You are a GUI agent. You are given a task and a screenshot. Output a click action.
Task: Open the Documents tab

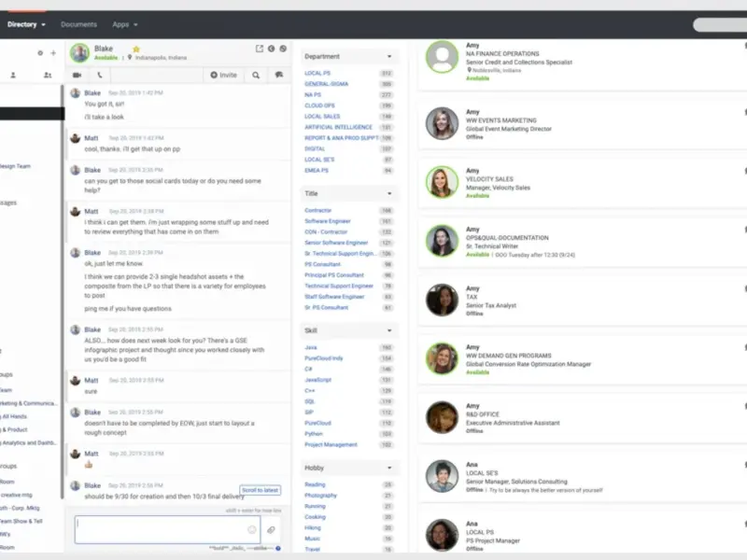[x=78, y=24]
